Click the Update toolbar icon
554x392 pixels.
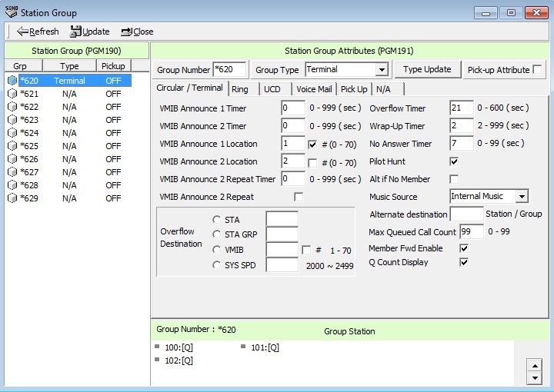point(75,32)
